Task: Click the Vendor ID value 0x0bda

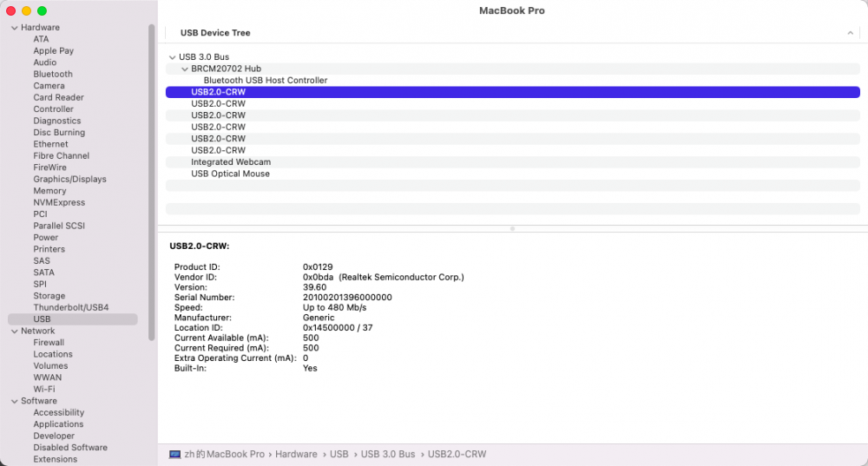Action: pyautogui.click(x=319, y=278)
